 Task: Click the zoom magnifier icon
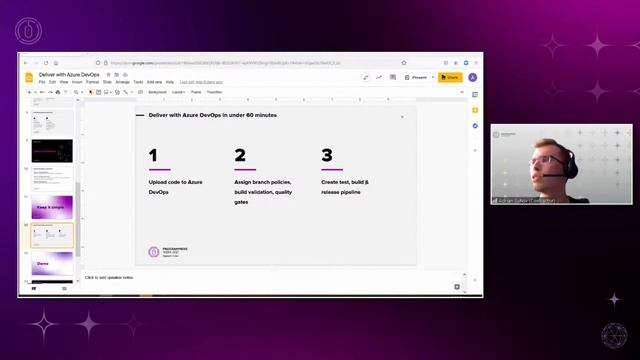pos(76,92)
